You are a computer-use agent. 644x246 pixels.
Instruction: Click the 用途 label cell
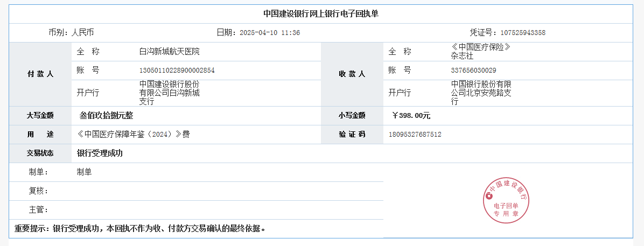click(40, 134)
